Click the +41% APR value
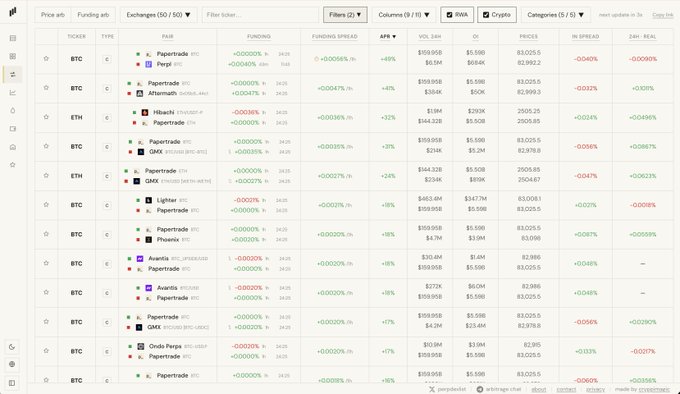The image size is (680, 394). (x=388, y=88)
